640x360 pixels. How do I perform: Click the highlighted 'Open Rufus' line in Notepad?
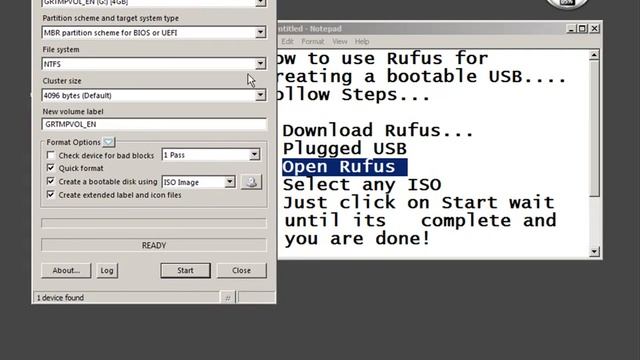344,167
